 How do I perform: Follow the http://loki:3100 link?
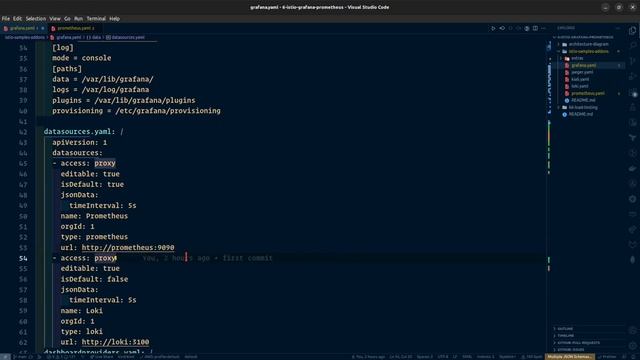click(x=115, y=342)
